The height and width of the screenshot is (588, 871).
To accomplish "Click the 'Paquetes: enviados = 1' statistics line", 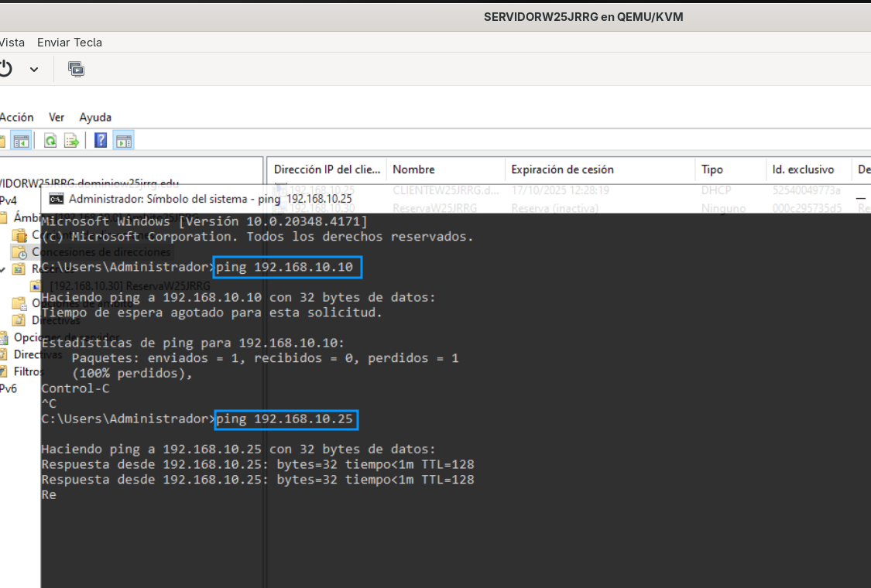I will coord(265,358).
